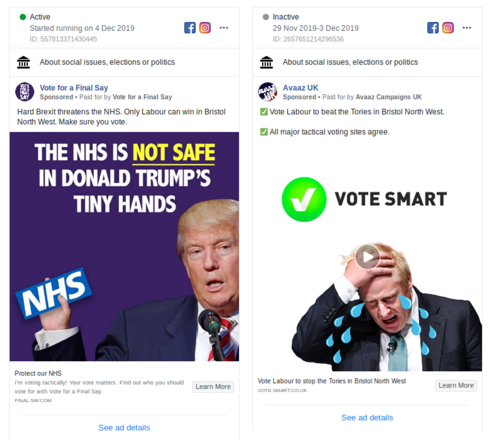
Task: Click the NHS is not safe ad image
Action: 124,247
